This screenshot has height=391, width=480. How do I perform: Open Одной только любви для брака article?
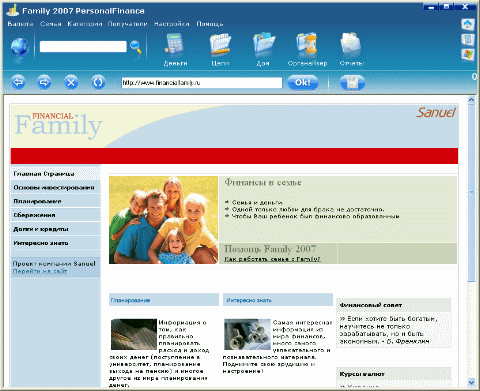tap(308, 209)
